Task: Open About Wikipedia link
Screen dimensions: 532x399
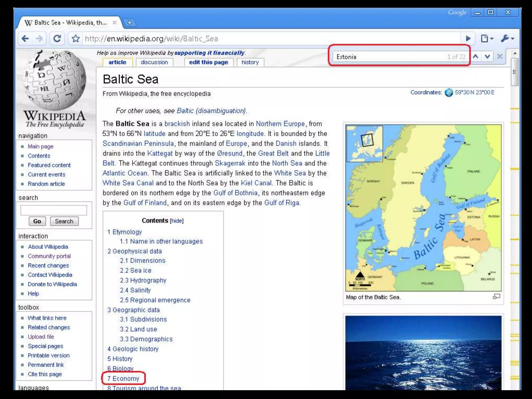Action: [48, 247]
